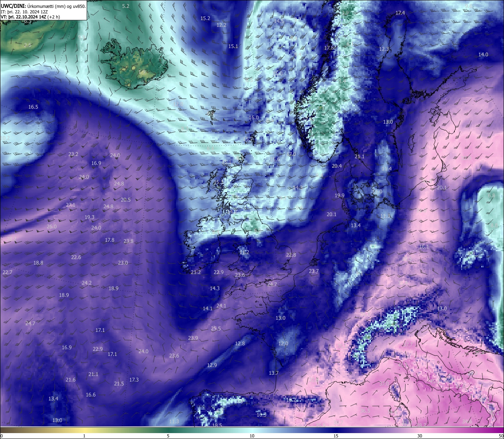The height and width of the screenshot is (439, 504).
Task: Click the 12.2 value label
Action: 221,25
